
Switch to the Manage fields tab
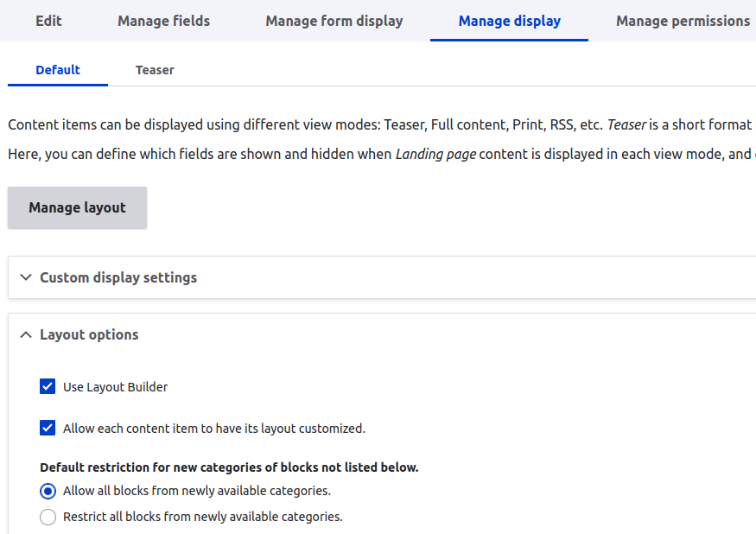(163, 21)
